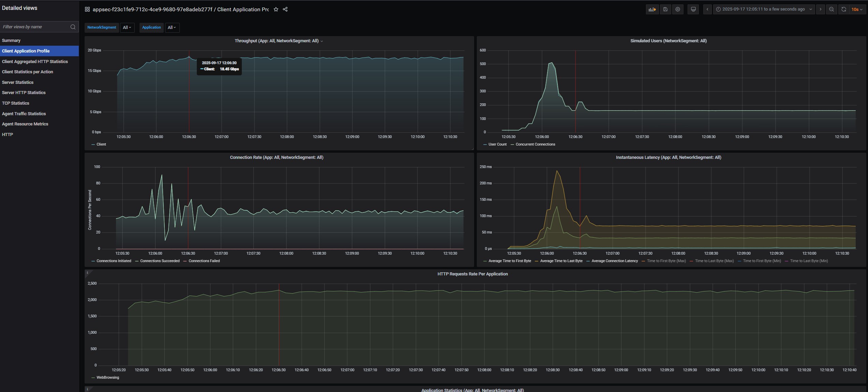Star this dashboard as a favorite
Viewport: 868px width, 392px height.
tap(276, 10)
